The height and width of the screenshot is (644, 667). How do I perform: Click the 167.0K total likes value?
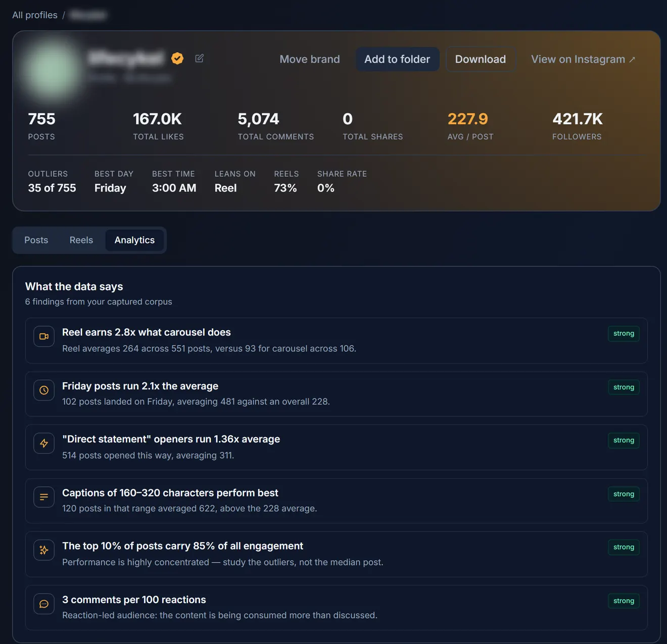(x=157, y=119)
